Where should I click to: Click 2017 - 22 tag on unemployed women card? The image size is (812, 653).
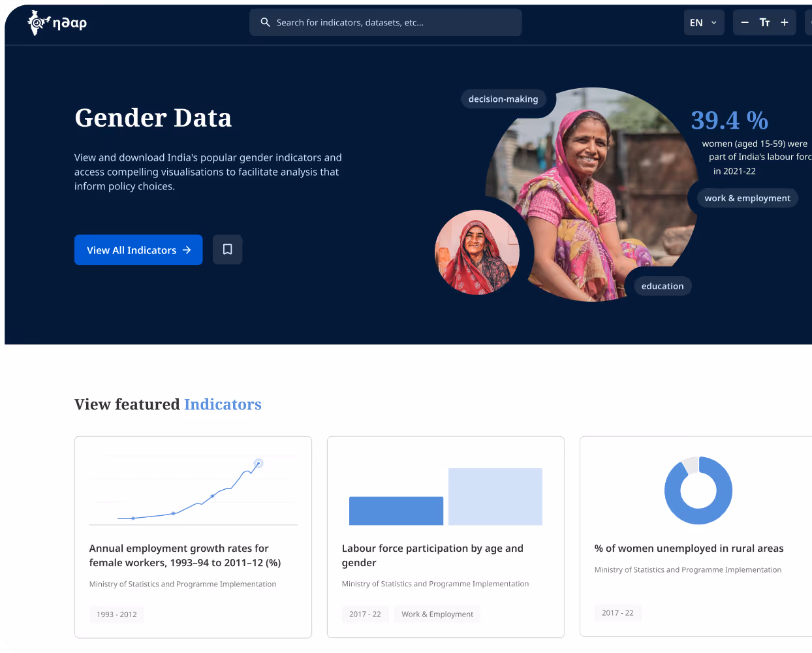[x=617, y=613]
